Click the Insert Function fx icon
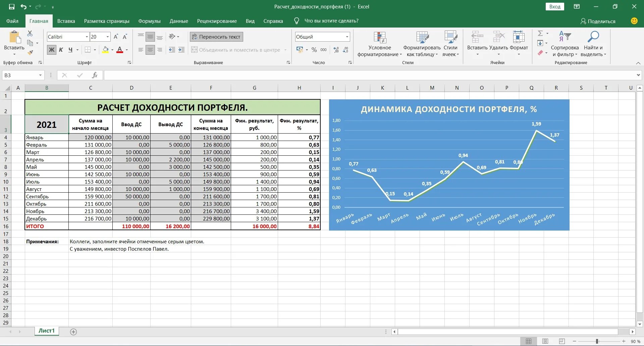Viewport: 644px width, 346px height. [x=95, y=75]
